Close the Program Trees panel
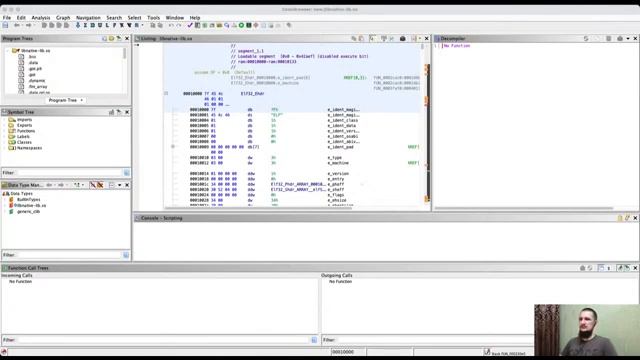Image resolution: width=640 pixels, height=360 pixels. [x=127, y=38]
